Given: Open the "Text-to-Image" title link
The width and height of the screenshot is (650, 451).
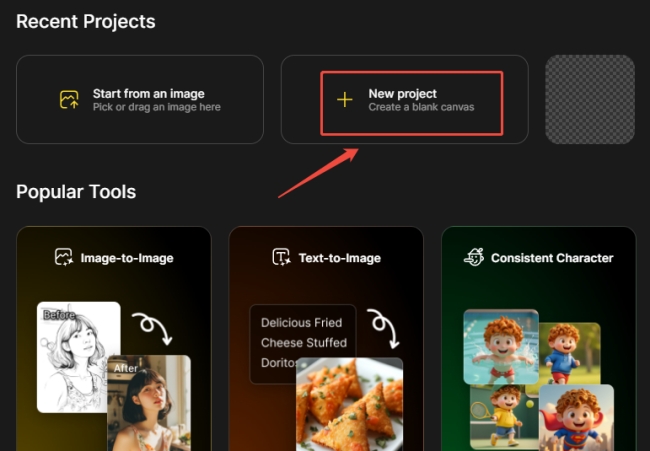Looking at the screenshot, I should pos(339,258).
